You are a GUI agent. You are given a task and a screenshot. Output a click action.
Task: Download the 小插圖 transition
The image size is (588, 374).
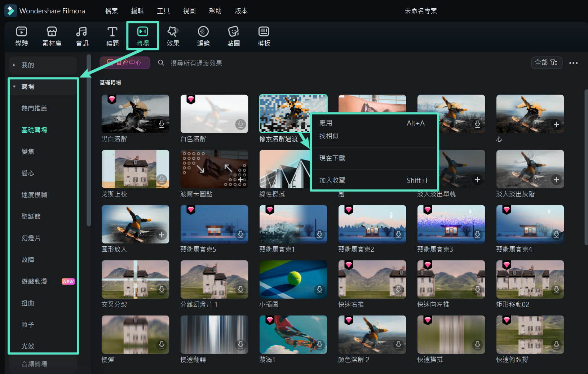point(319,290)
